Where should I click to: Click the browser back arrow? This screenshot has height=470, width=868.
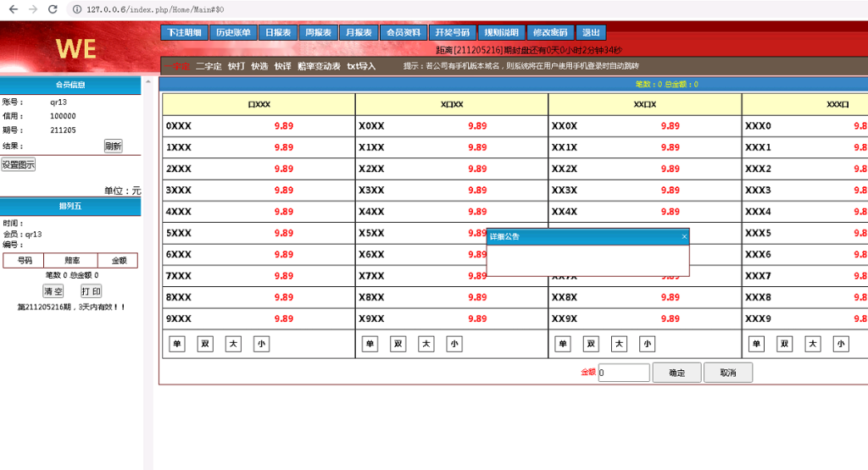[12, 9]
